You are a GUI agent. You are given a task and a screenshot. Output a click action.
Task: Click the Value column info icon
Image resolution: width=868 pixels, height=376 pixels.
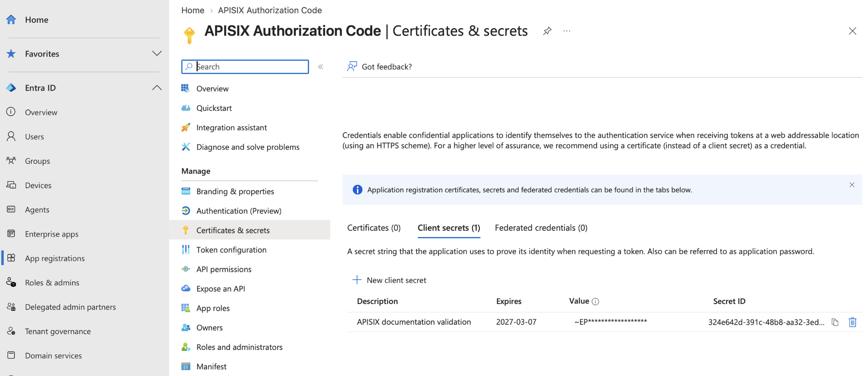(595, 302)
